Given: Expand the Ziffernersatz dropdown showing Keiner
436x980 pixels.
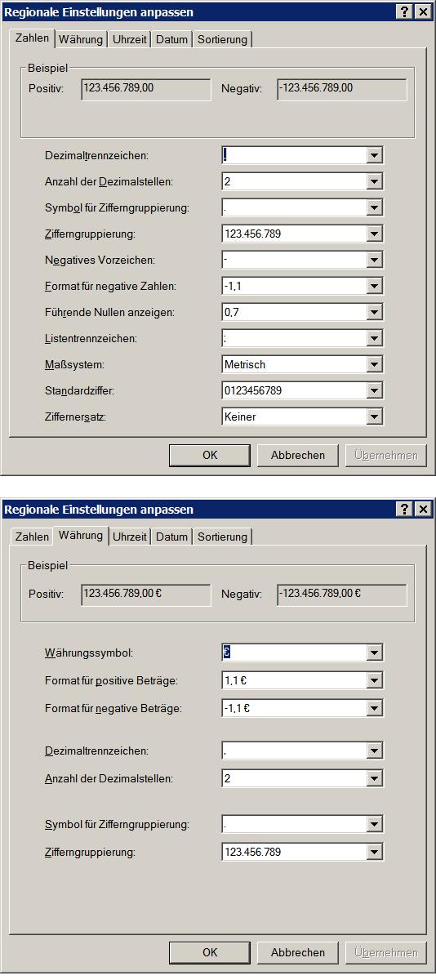Looking at the screenshot, I should point(374,416).
